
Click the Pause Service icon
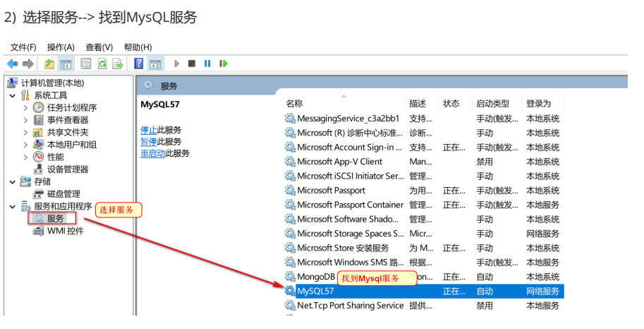tap(207, 64)
